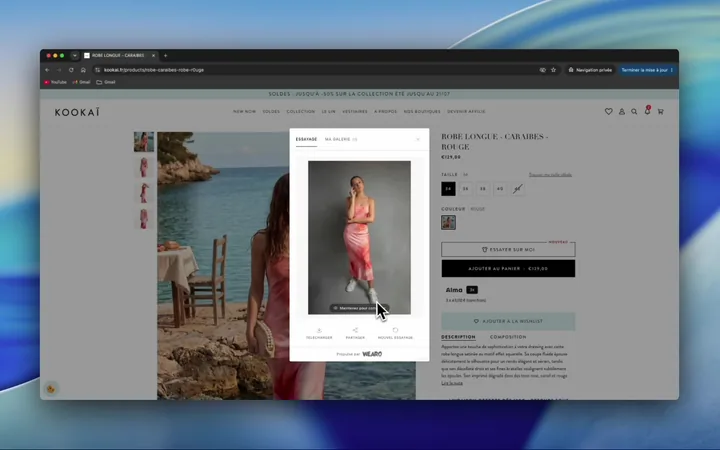Viewport: 720px width, 450px height.
Task: Click Ajouter au panier button
Action: 508,269
